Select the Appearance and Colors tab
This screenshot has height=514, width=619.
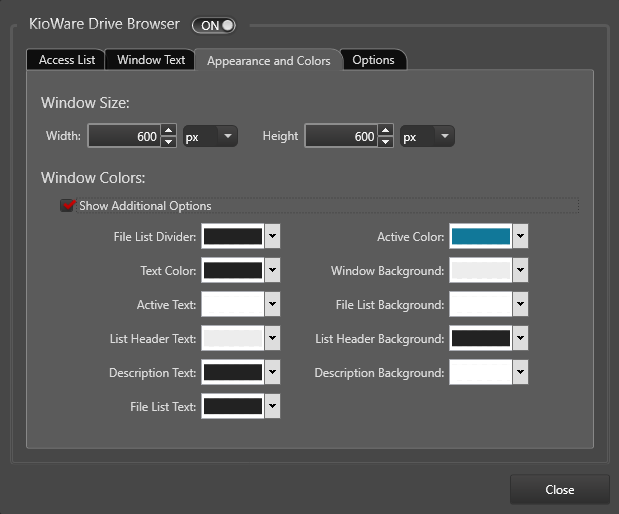click(268, 61)
